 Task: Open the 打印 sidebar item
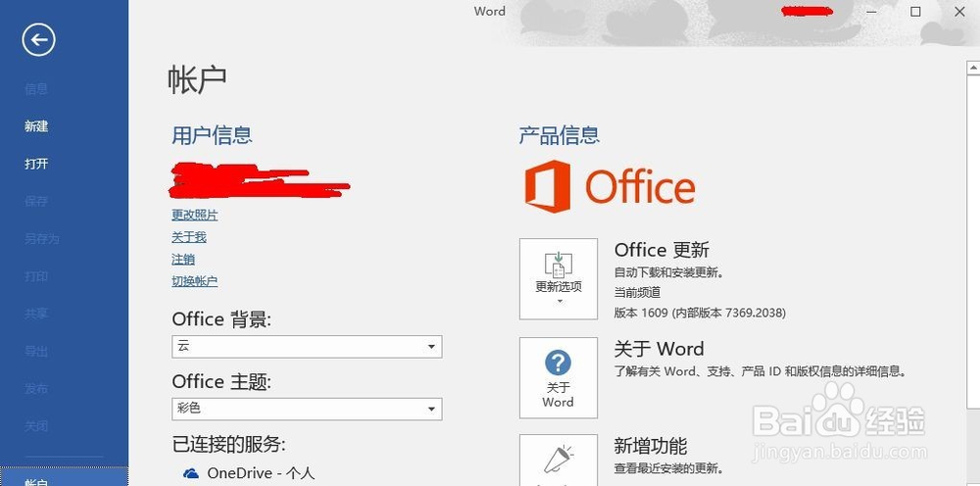click(36, 276)
